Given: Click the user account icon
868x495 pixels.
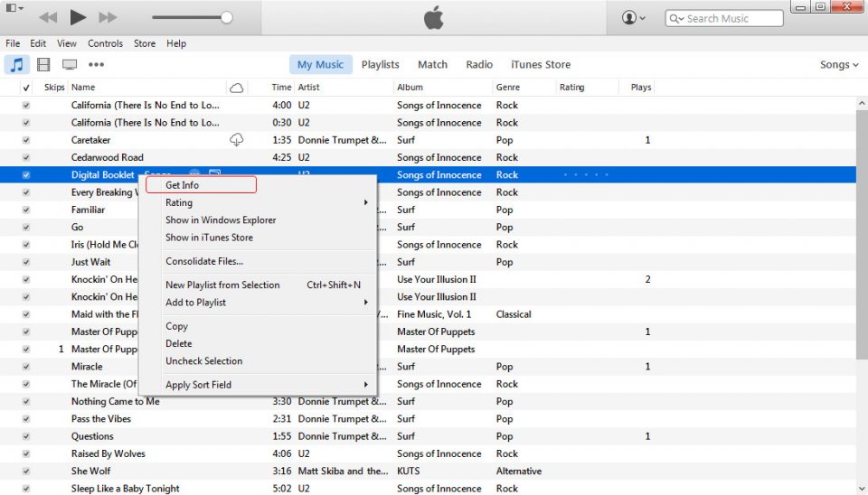Looking at the screenshot, I should [633, 17].
